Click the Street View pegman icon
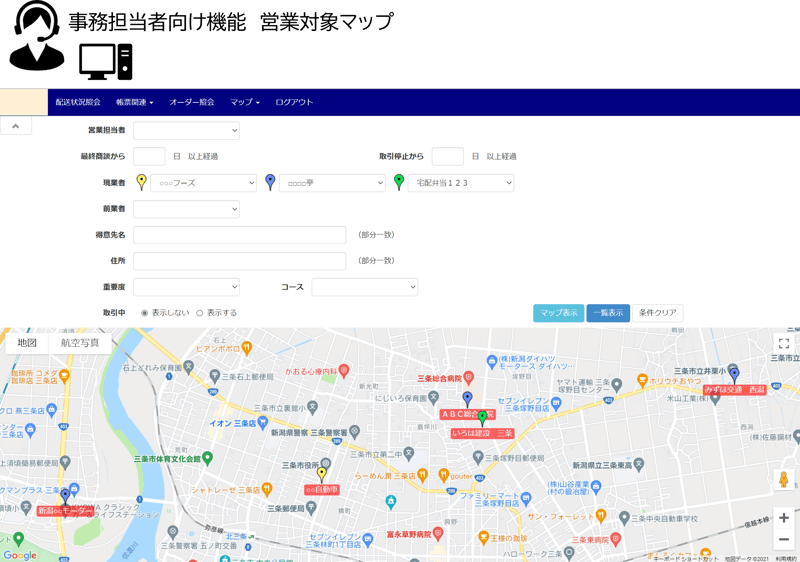The width and height of the screenshot is (800, 562). (784, 479)
